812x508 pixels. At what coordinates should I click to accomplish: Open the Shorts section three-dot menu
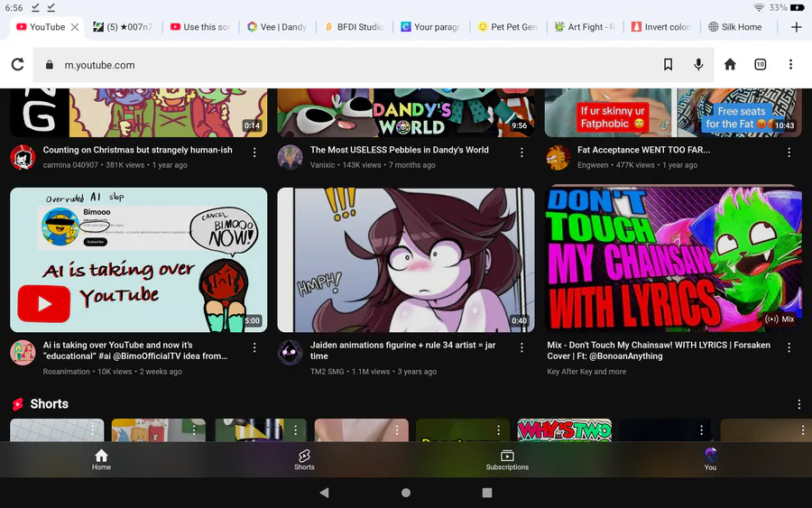coord(799,404)
